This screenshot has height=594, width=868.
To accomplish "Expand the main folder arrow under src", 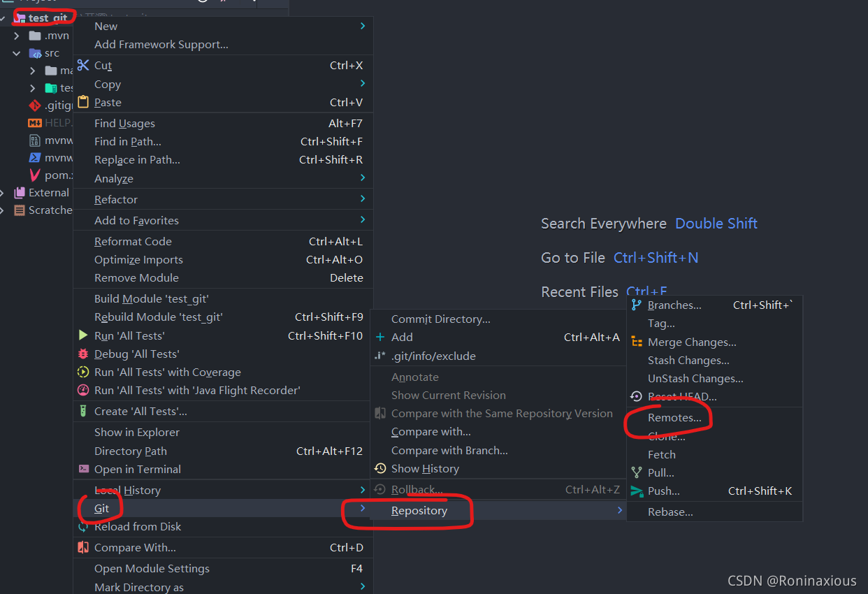I will tap(32, 71).
